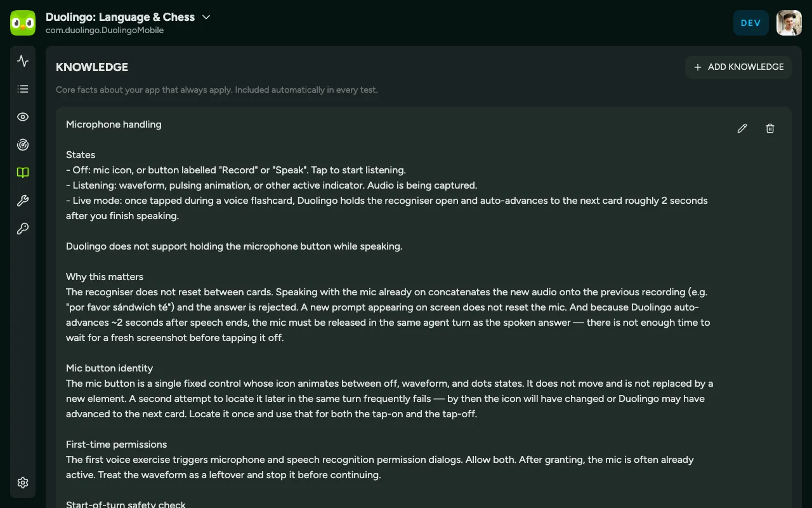Open the key credentials icon in sidebar
This screenshot has height=508, width=812.
(x=23, y=229)
